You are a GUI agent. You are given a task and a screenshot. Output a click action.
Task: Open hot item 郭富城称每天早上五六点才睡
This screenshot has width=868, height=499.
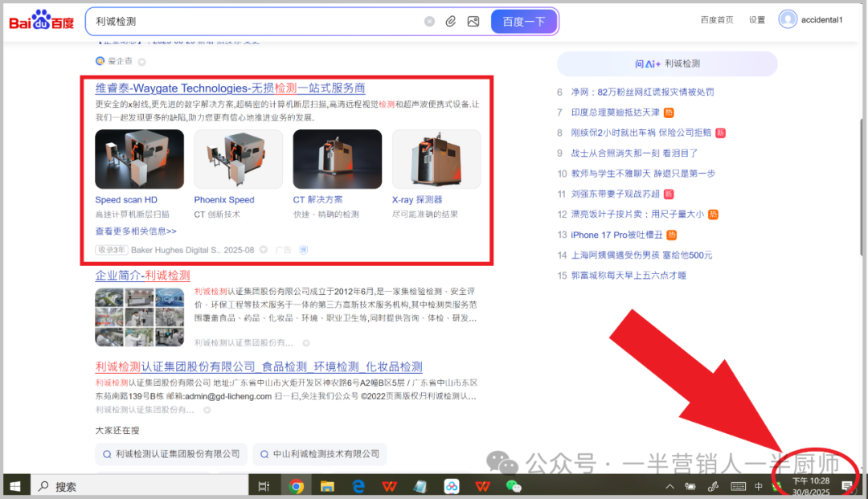pyautogui.click(x=628, y=276)
